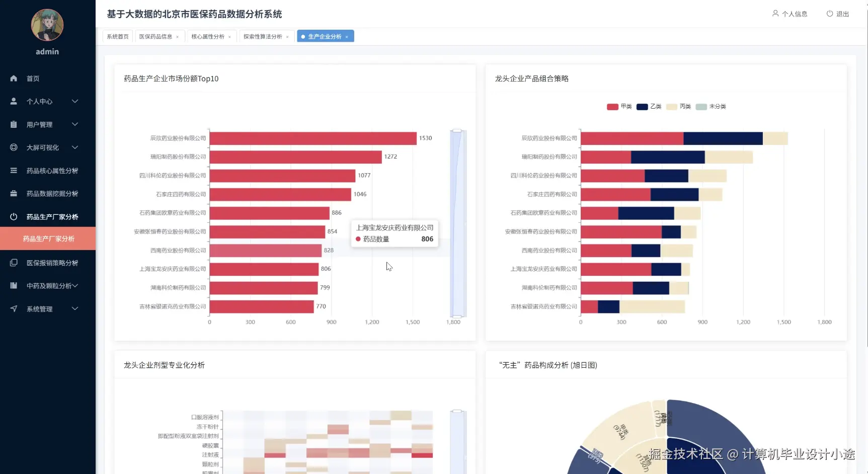This screenshot has height=474, width=868.
Task: Expand the 用户管理 menu chevron
Action: [x=75, y=124]
